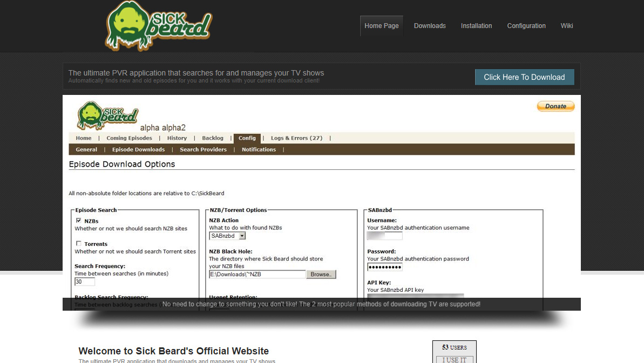Open the Configuration page
Viewport: 644px width, 363px height.
(526, 26)
